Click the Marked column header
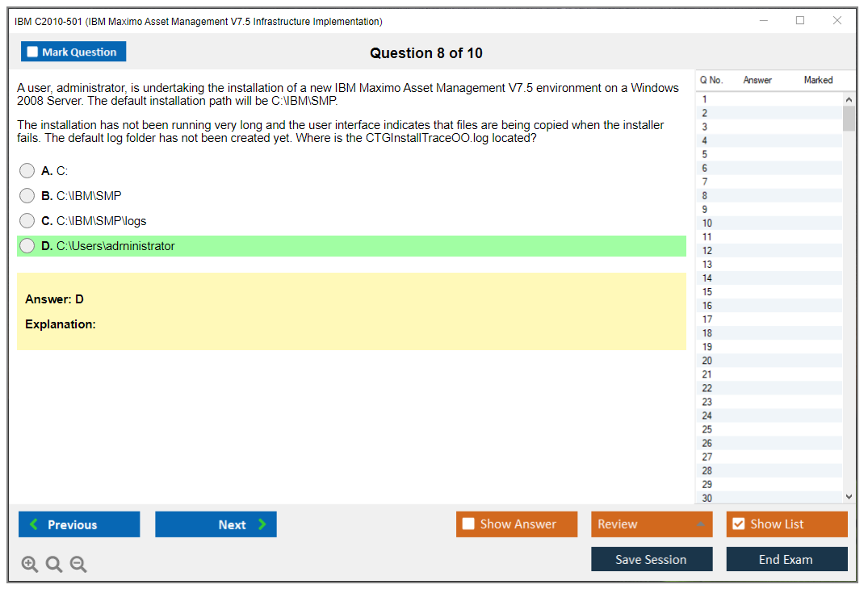 [x=818, y=80]
